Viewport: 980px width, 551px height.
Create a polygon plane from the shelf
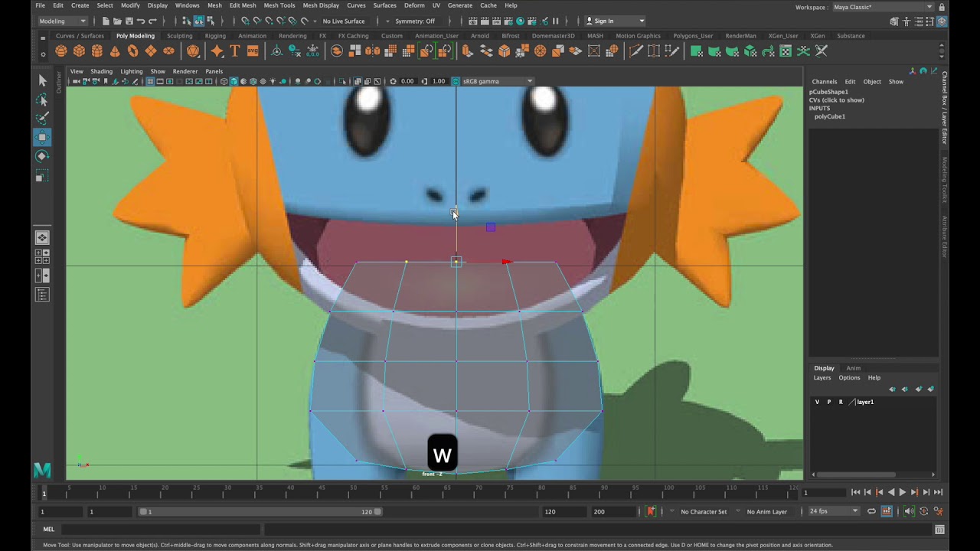point(151,51)
